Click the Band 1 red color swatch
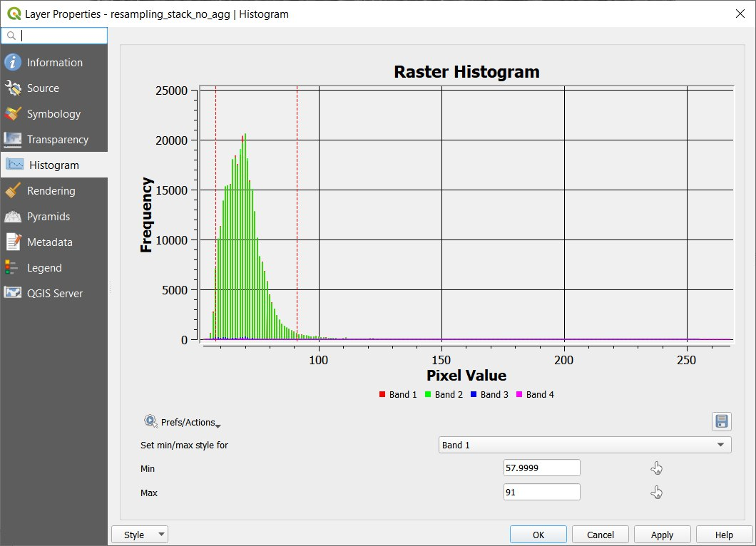The image size is (756, 546). pos(382,394)
